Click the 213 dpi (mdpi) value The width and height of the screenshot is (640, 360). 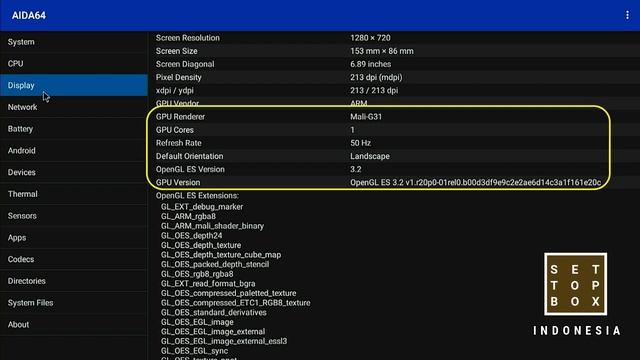pyautogui.click(x=376, y=77)
